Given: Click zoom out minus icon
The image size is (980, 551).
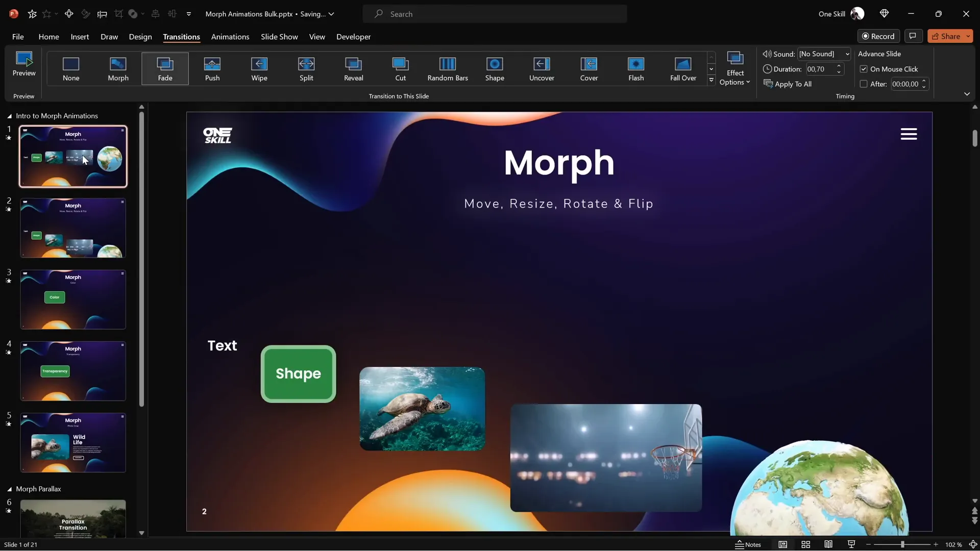Looking at the screenshot, I should tap(868, 545).
